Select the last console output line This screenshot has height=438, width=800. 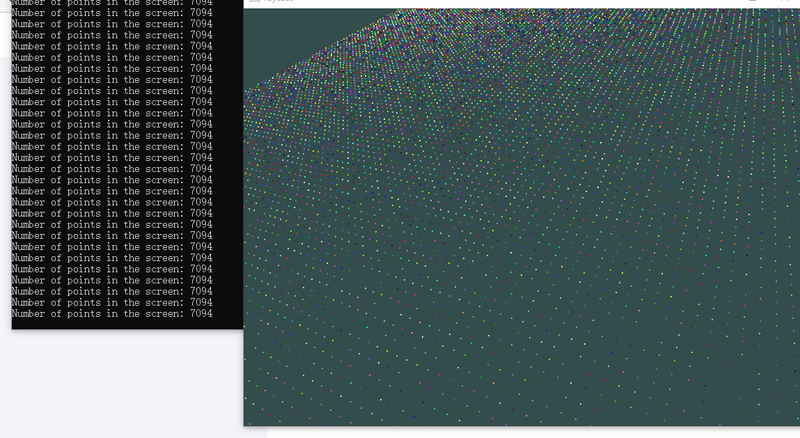pyautogui.click(x=112, y=313)
